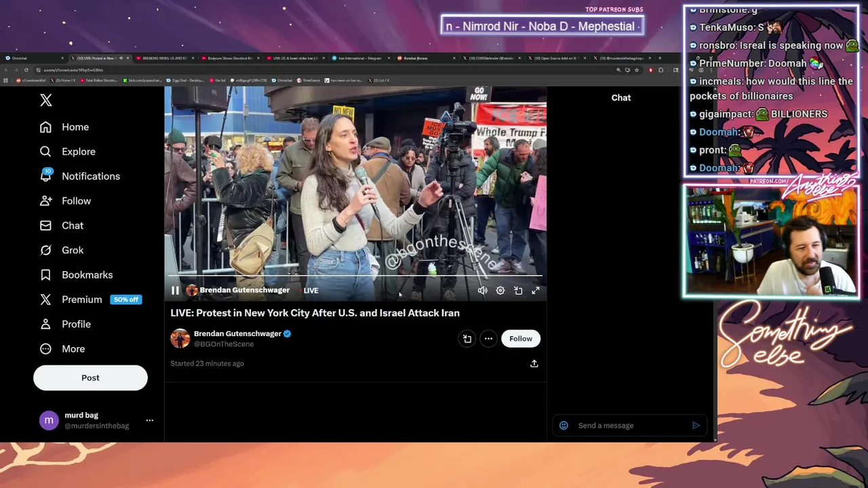Click the murd bag account avatar
868x488 pixels.
[49, 420]
